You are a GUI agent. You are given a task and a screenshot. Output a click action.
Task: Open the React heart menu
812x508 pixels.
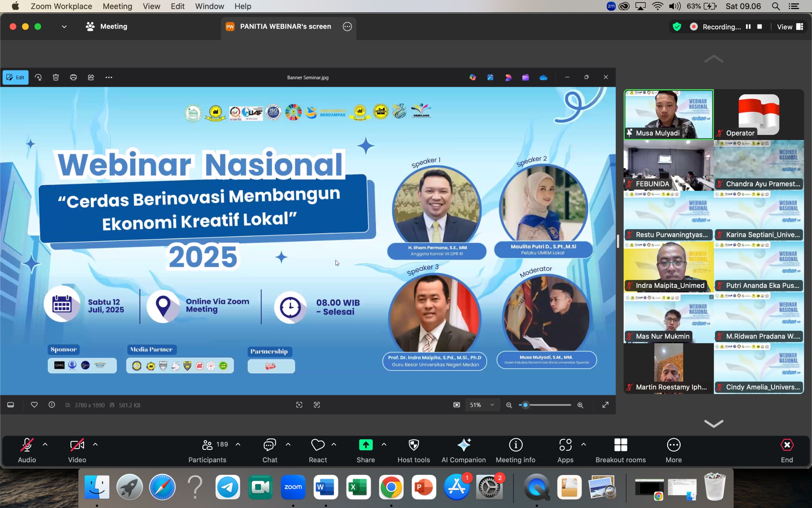click(x=318, y=450)
